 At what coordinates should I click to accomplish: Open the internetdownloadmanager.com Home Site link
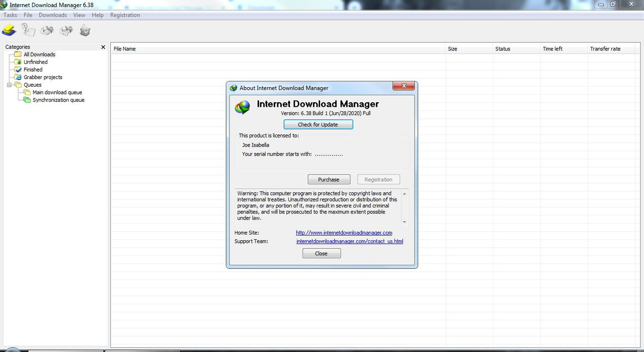[344, 233]
